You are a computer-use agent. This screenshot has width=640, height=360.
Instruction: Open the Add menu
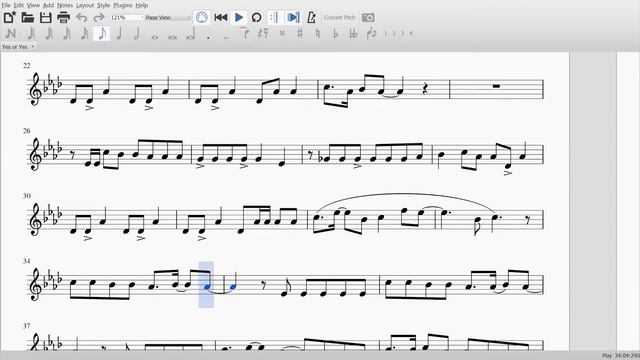(48, 5)
